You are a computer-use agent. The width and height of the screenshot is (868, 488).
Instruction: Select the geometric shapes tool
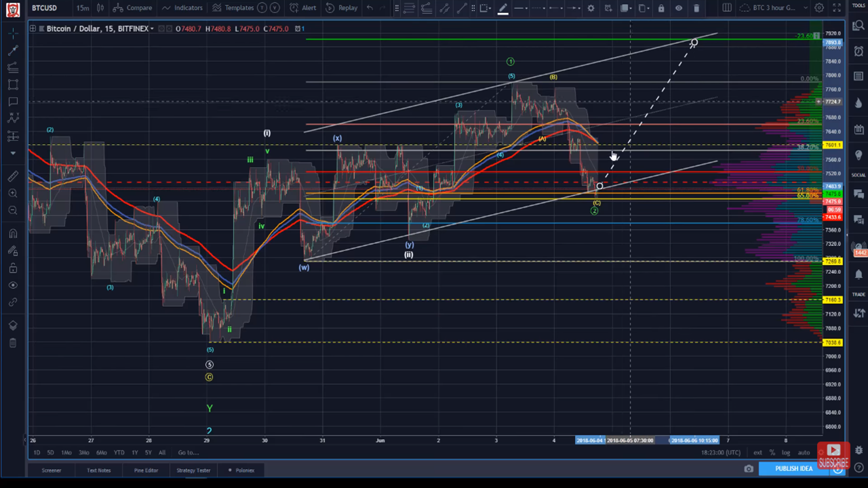[13, 85]
